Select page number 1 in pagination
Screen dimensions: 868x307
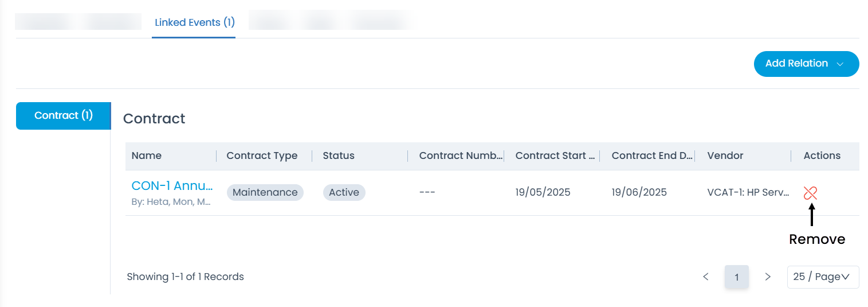coord(737,277)
